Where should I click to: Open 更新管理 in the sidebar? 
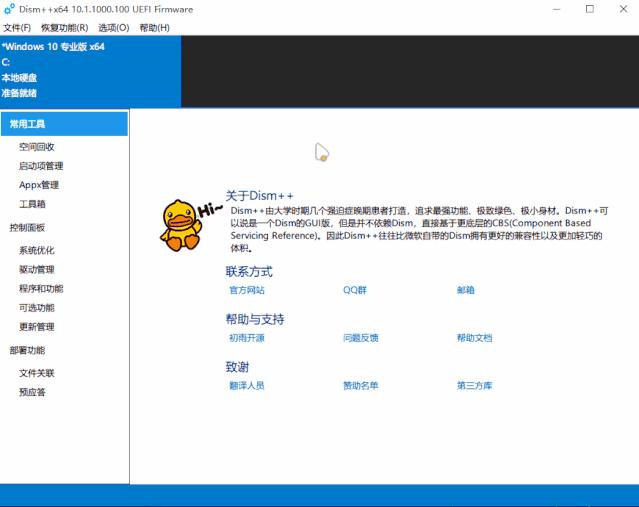click(x=37, y=327)
